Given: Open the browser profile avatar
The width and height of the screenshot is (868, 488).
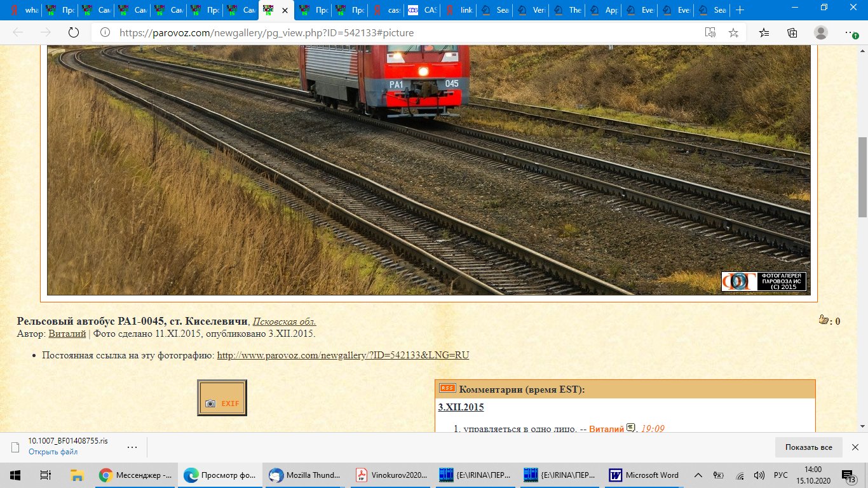Looking at the screenshot, I should pyautogui.click(x=821, y=32).
